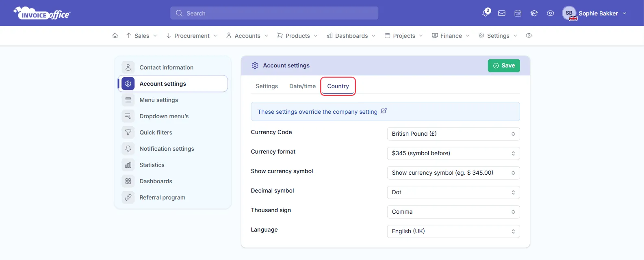
Task: Open the Decimal symbol dropdown
Action: click(453, 192)
